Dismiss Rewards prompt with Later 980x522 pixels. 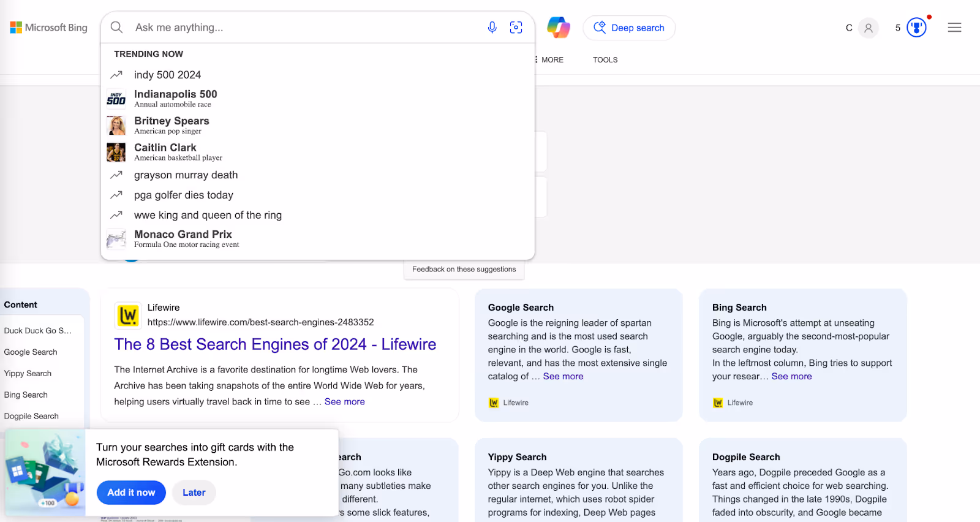tap(194, 493)
